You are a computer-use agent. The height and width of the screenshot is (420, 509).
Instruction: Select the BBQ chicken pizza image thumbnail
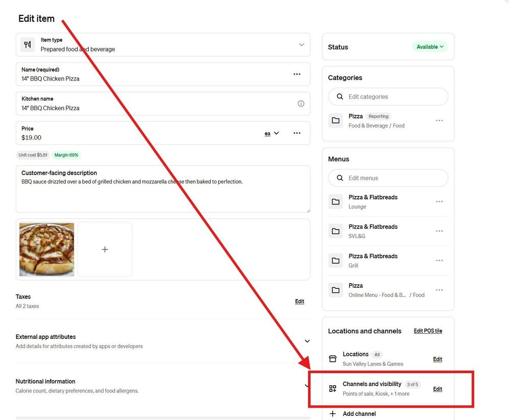click(47, 250)
